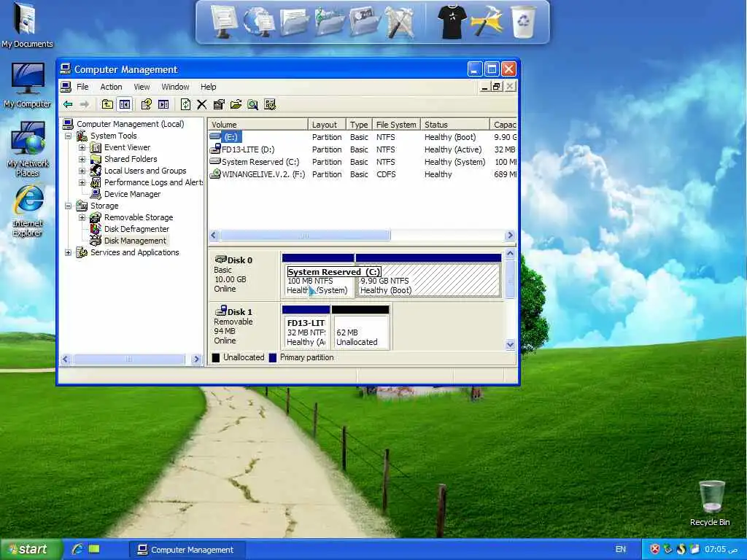Expand Services and Applications node
747x560 pixels.
pyautogui.click(x=68, y=252)
